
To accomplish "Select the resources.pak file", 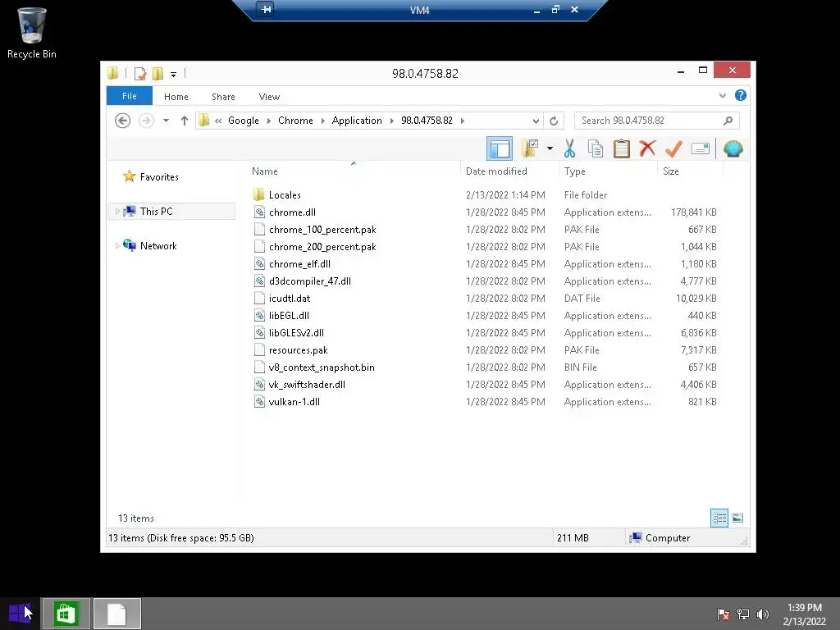I will (298, 349).
